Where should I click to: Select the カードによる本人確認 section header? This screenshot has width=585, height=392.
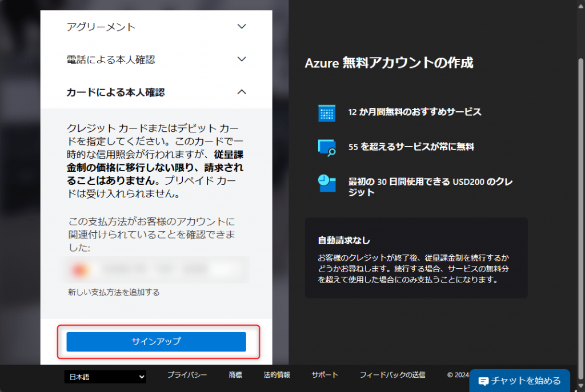click(x=157, y=92)
